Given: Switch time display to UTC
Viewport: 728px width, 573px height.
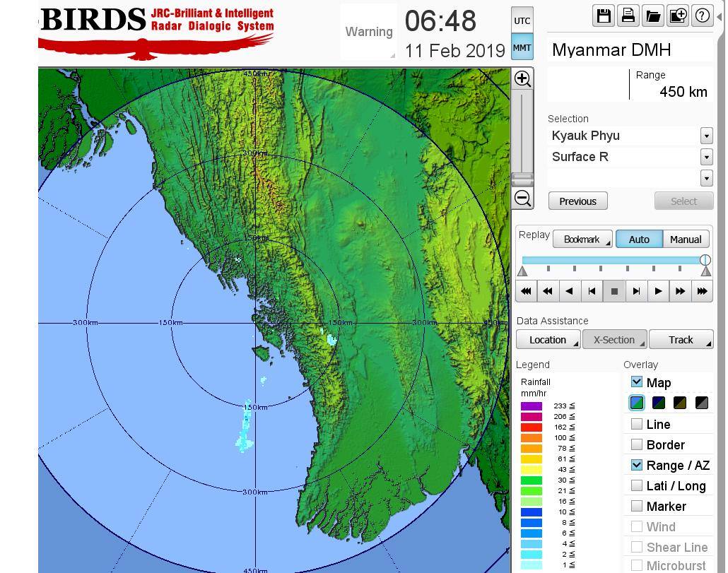Looking at the screenshot, I should tap(522, 20).
